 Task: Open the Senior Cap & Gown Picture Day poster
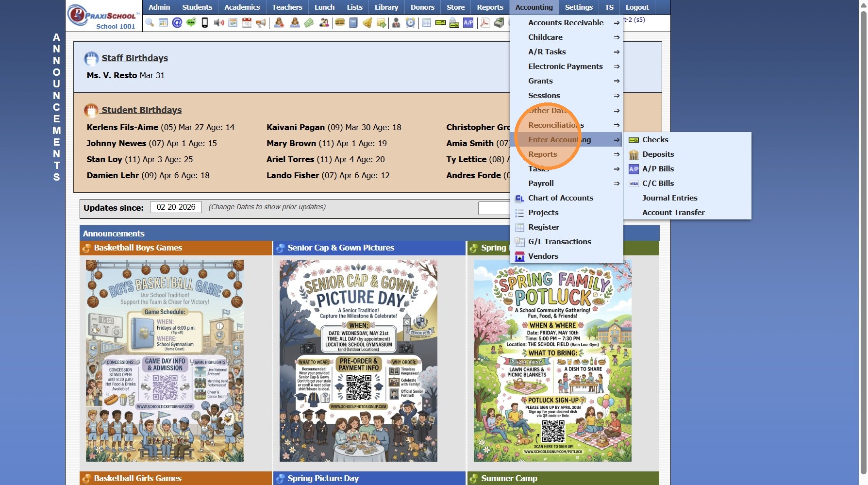(358, 361)
